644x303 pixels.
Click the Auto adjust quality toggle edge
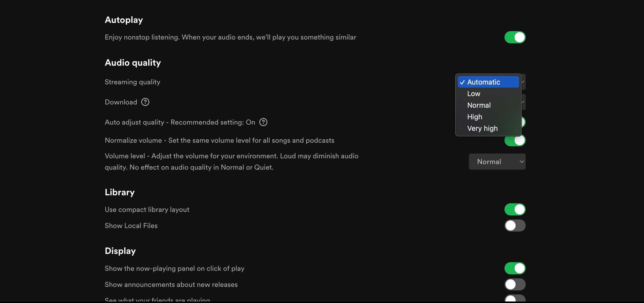coord(523,122)
